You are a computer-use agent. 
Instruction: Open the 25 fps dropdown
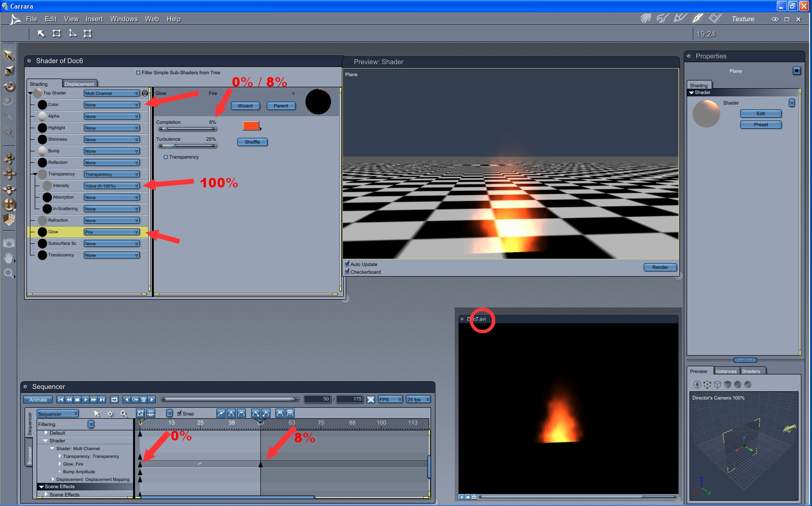[418, 399]
